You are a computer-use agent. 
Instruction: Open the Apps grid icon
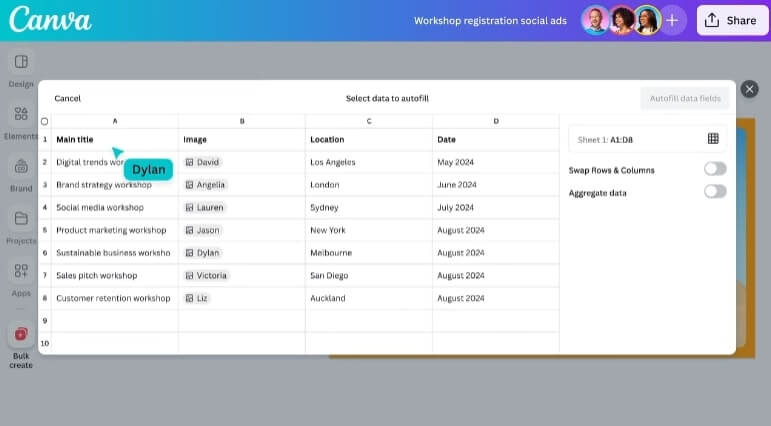pos(21,271)
